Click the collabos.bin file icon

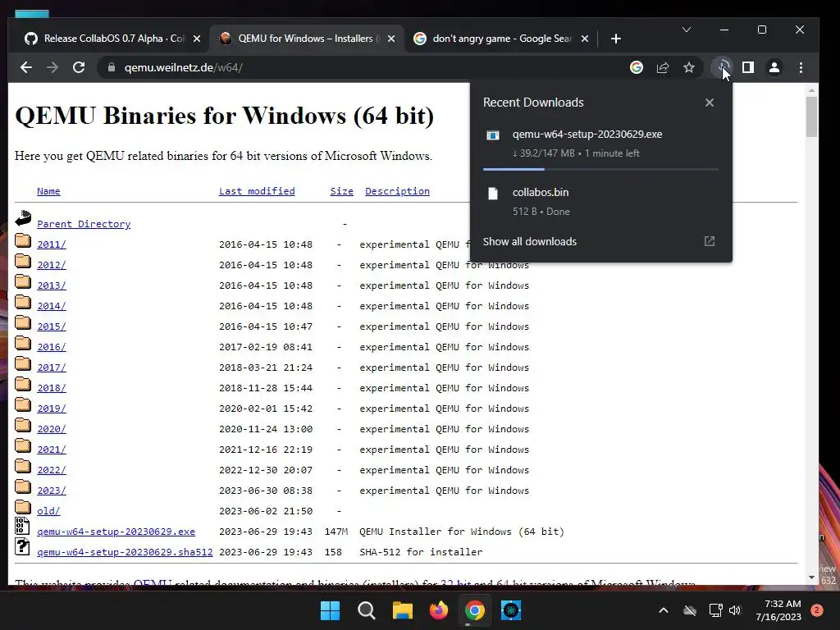493,194
